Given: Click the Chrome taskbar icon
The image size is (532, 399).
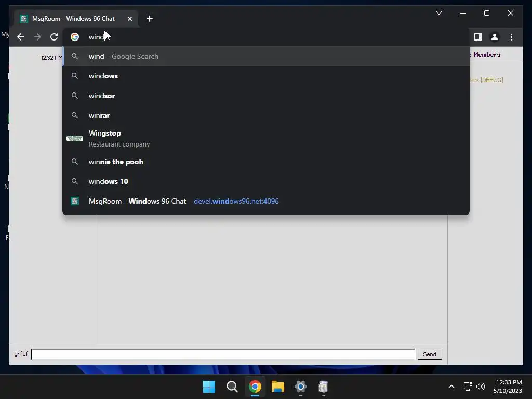Looking at the screenshot, I should 255,387.
